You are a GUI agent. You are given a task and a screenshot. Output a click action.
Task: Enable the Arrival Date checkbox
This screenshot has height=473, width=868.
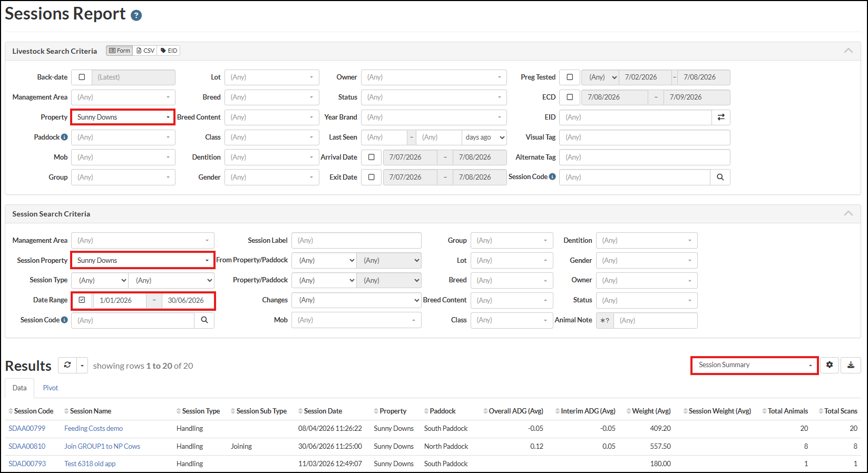click(x=372, y=157)
